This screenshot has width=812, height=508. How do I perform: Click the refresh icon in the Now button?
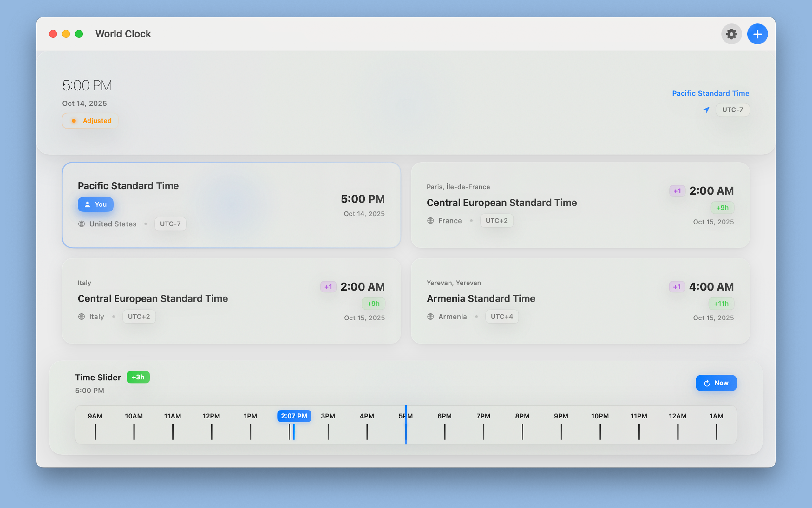[707, 383]
